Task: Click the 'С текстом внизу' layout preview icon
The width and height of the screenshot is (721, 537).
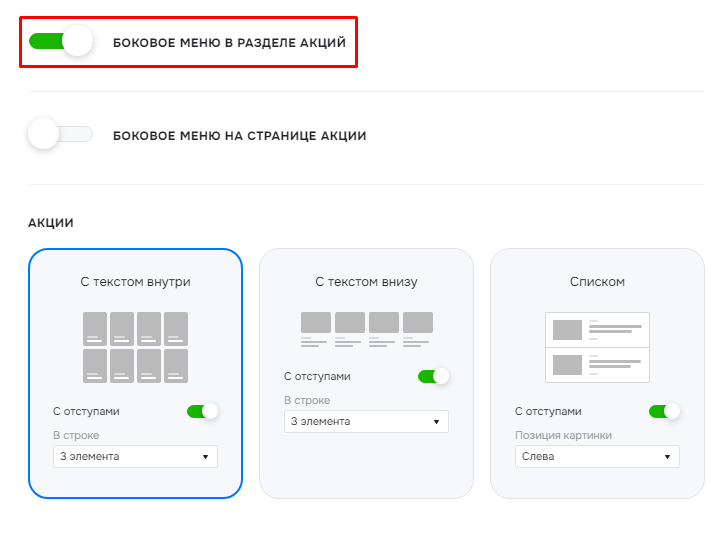Action: tap(366, 329)
